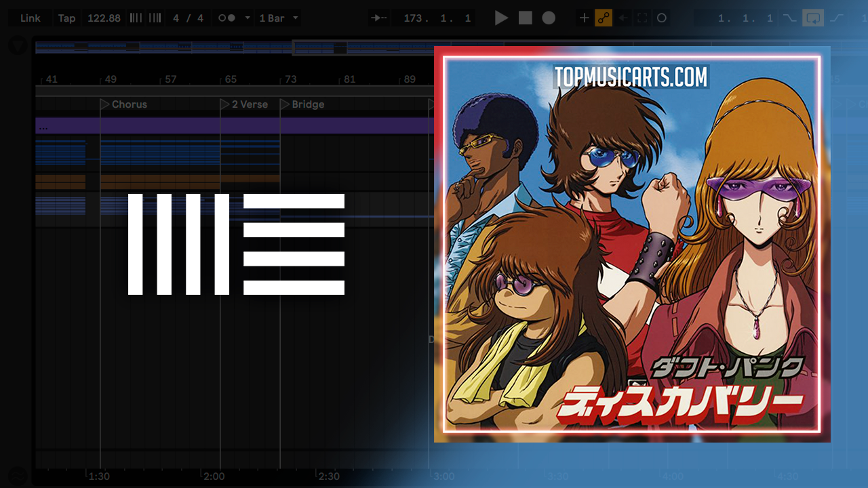The image size is (868, 488).
Task: Toggle the orange Automation Arm button
Action: coord(604,18)
